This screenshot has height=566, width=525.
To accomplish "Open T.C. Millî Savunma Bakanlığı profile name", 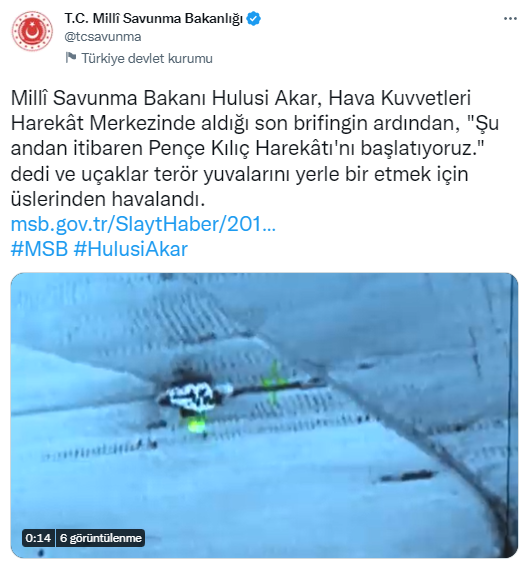I will (153, 18).
